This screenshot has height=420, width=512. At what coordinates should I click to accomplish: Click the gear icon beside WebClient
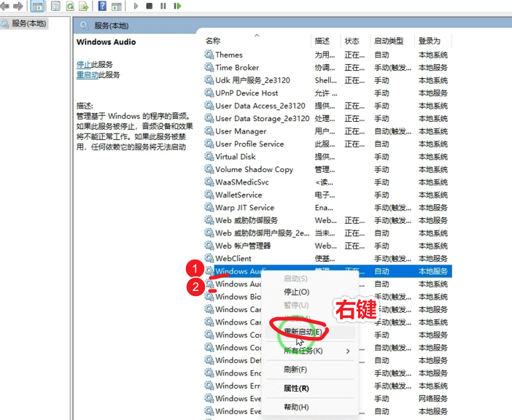click(209, 258)
